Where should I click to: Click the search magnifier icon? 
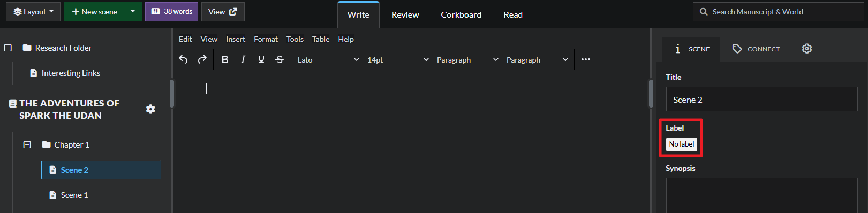click(x=704, y=12)
